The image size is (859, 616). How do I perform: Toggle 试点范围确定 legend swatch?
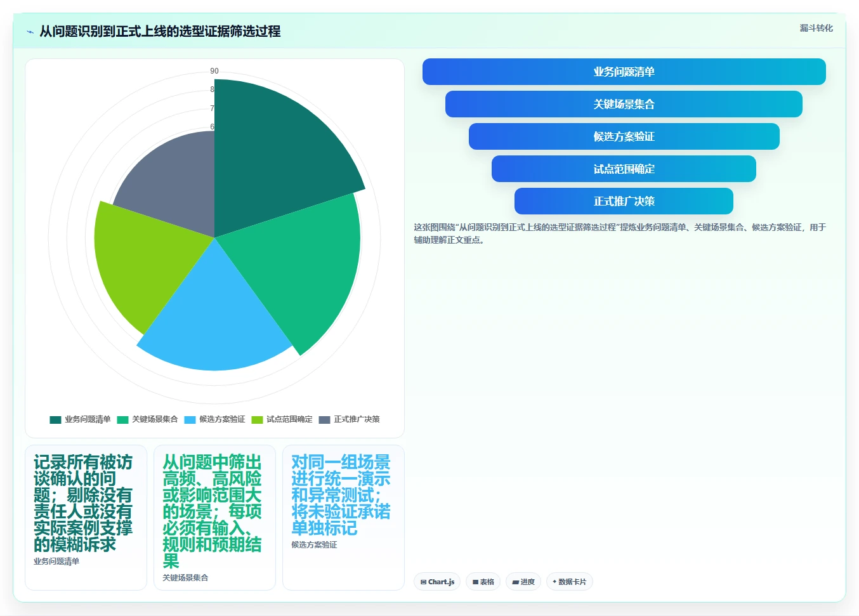point(257,419)
